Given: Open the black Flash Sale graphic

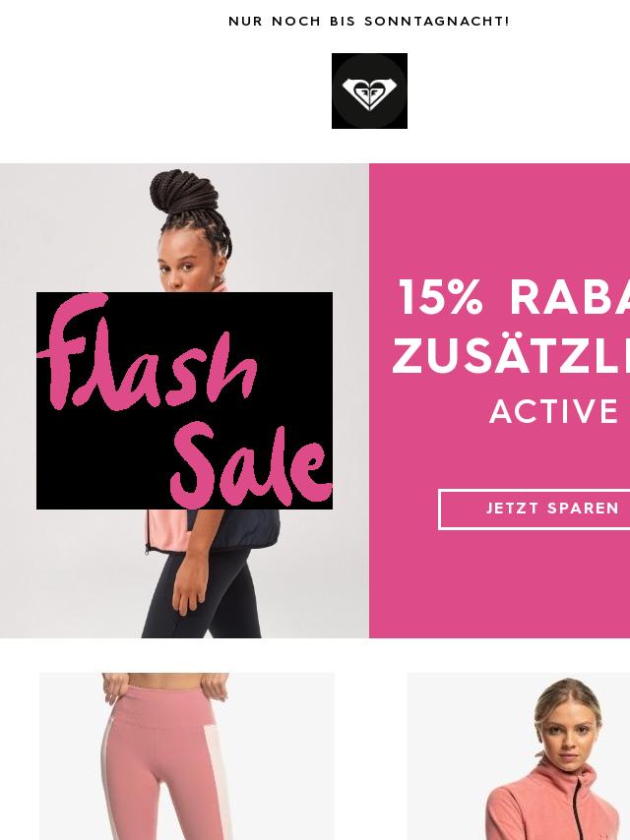Looking at the screenshot, I should pos(184,400).
